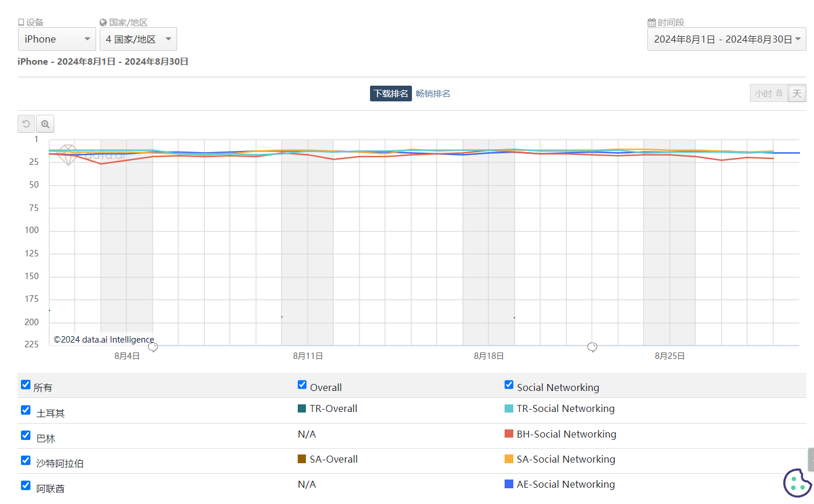Select the 下载排名 tab

pos(391,94)
